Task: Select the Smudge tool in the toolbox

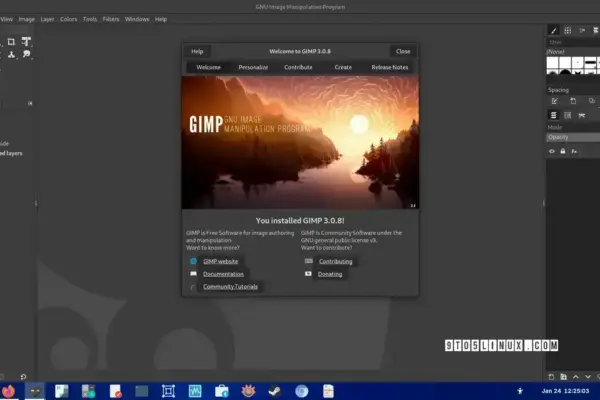Action: 26,54
